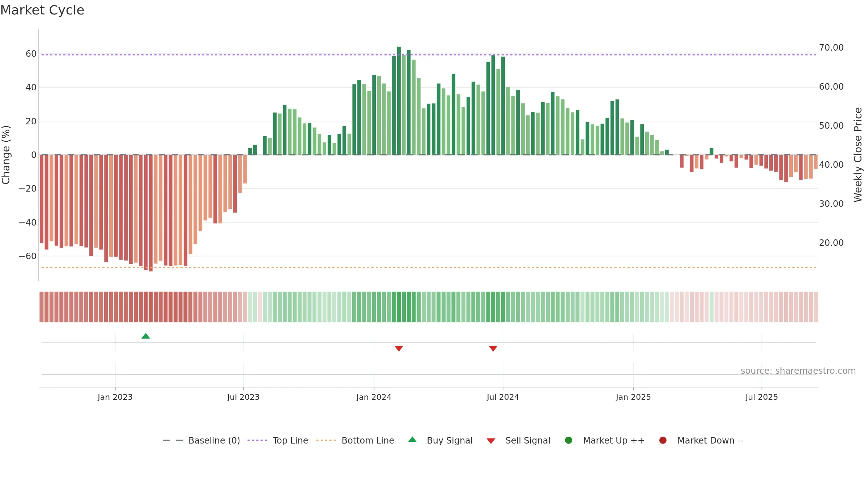Click the Jul 2024 axis label
Image resolution: width=868 pixels, height=488 pixels.
pyautogui.click(x=503, y=397)
